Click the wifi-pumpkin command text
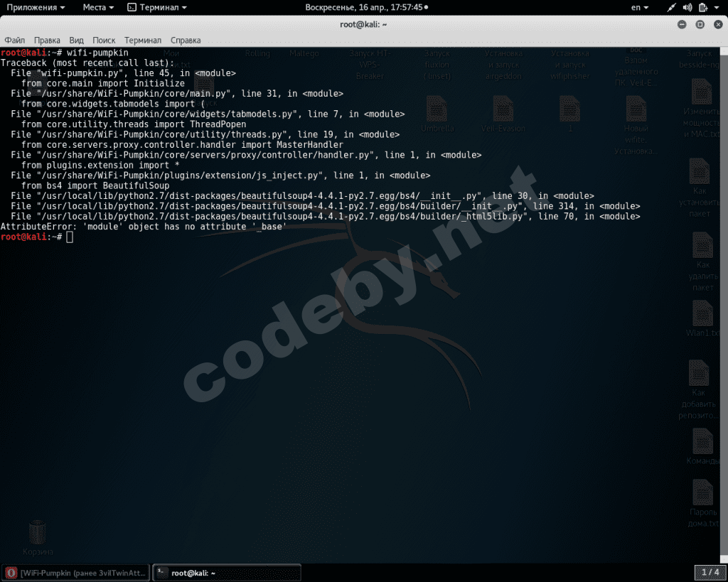 pos(97,53)
